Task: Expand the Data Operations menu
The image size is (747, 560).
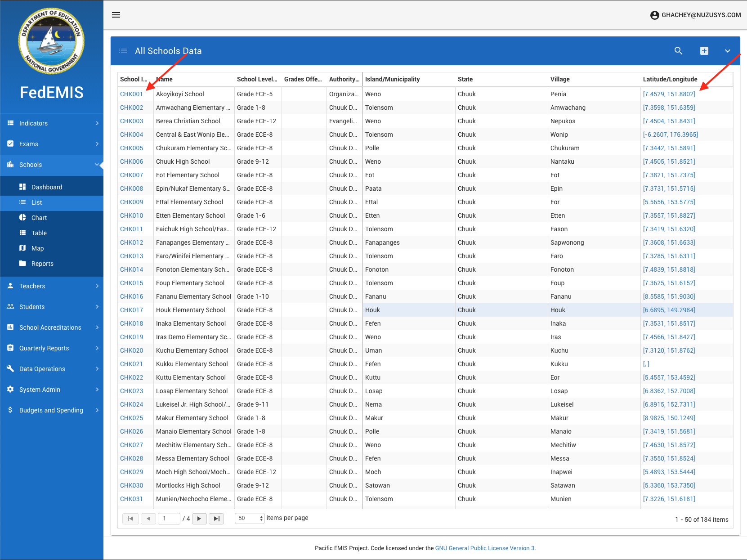Action: (52, 369)
